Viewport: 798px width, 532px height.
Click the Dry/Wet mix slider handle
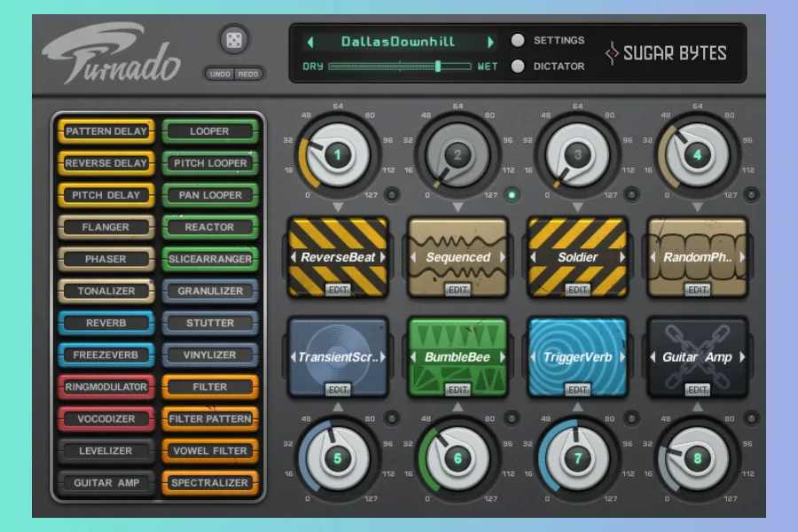pos(438,66)
